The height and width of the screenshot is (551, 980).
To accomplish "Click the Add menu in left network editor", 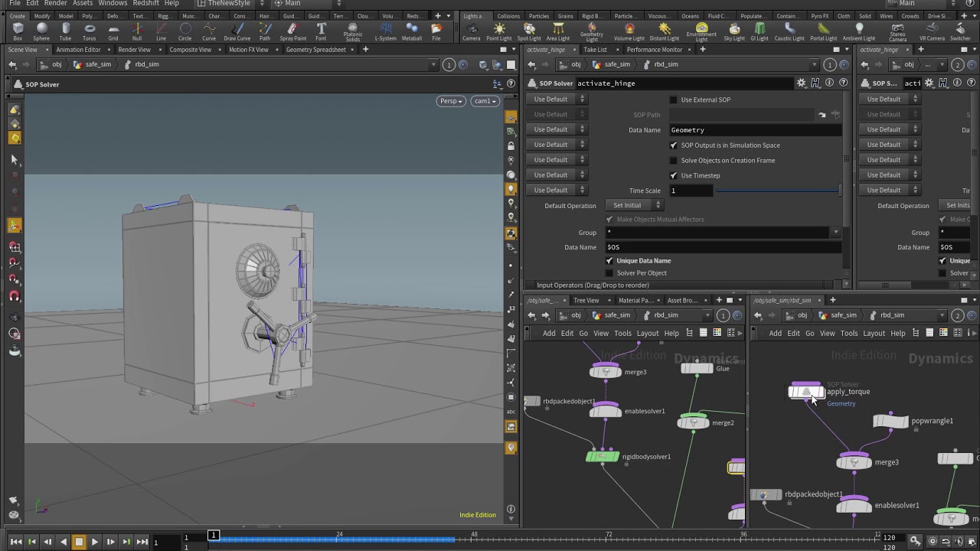I will point(549,333).
